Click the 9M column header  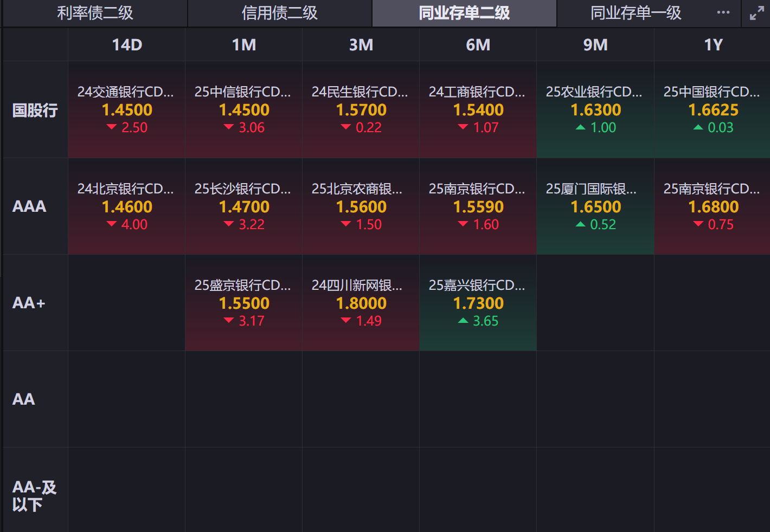point(595,44)
